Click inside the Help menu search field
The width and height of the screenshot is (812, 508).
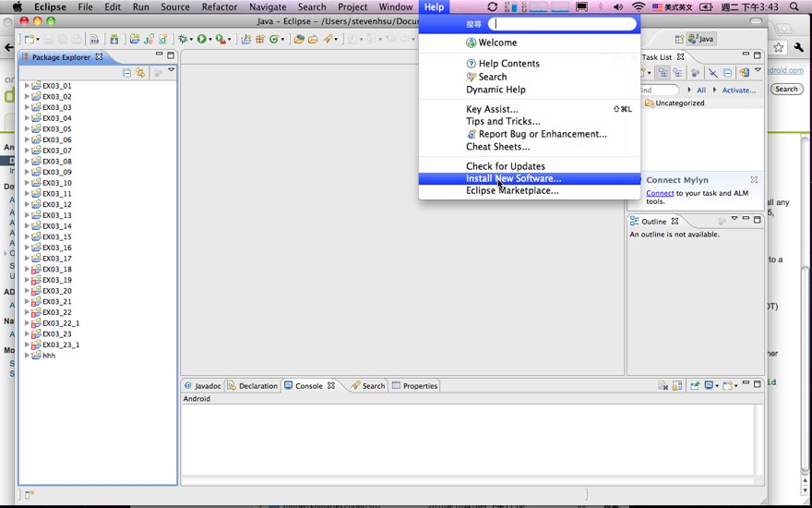pos(562,24)
